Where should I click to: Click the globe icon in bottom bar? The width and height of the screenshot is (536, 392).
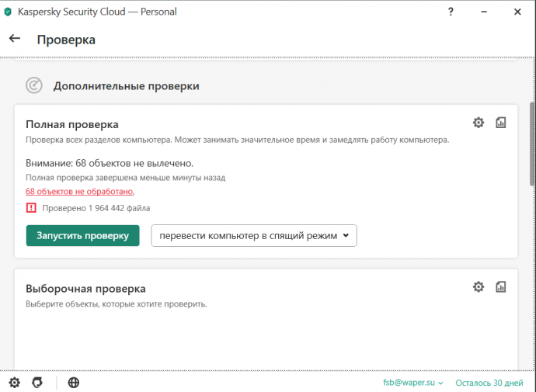click(x=74, y=383)
